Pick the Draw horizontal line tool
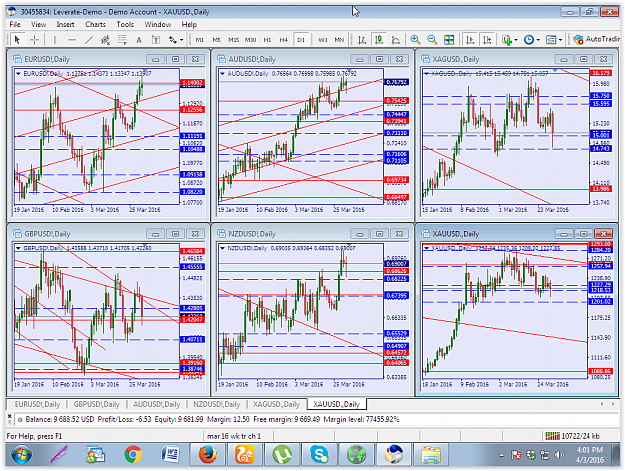This screenshot has width=625, height=471. (x=72, y=39)
